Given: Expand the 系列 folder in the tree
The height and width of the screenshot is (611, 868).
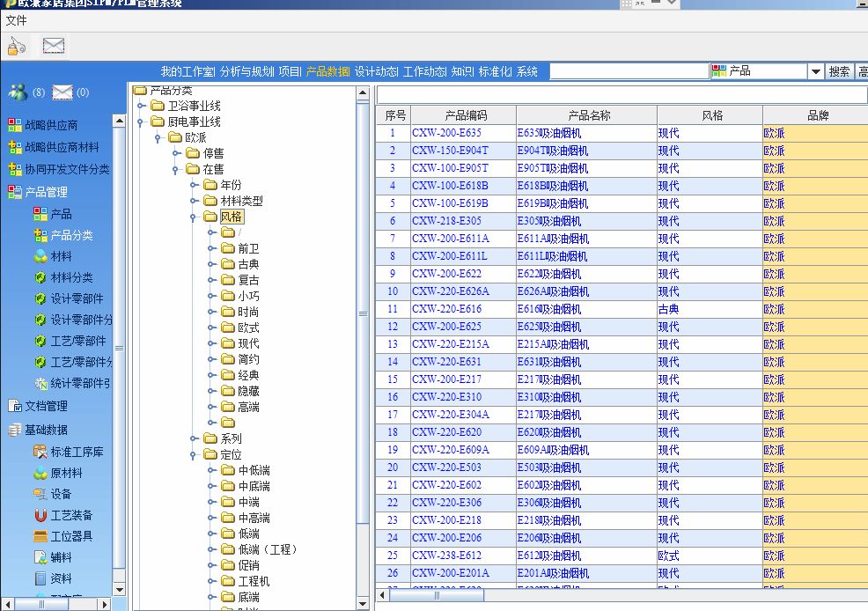Looking at the screenshot, I should [x=194, y=438].
